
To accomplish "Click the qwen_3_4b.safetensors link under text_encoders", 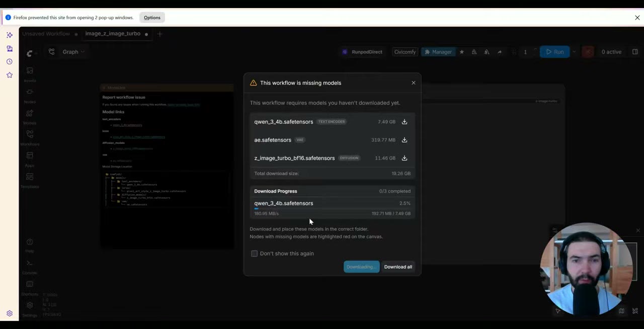I will 127,125.
